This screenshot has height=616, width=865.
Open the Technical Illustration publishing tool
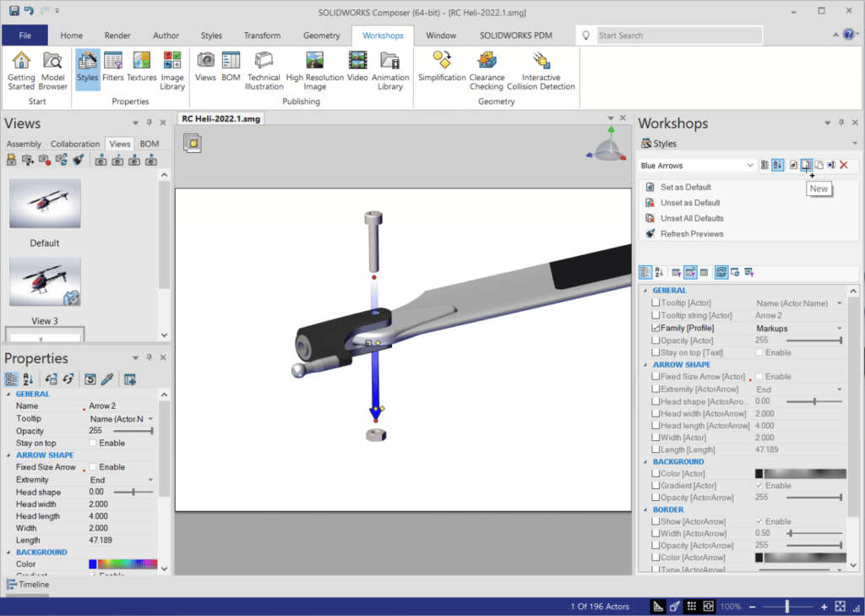(264, 71)
